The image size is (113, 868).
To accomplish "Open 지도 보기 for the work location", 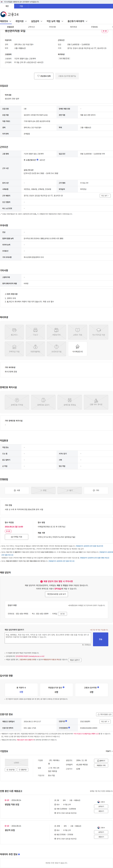I will (105, 196).
